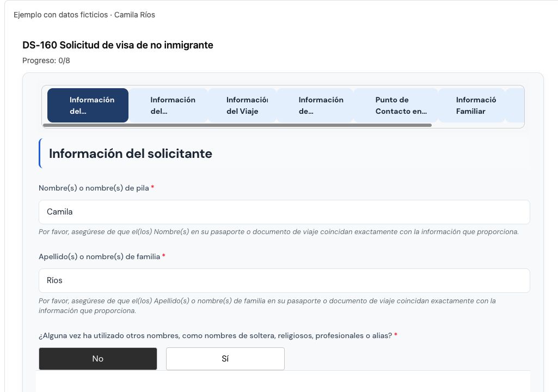
Task: Select 'Sí' for other names used
Action: click(225, 359)
